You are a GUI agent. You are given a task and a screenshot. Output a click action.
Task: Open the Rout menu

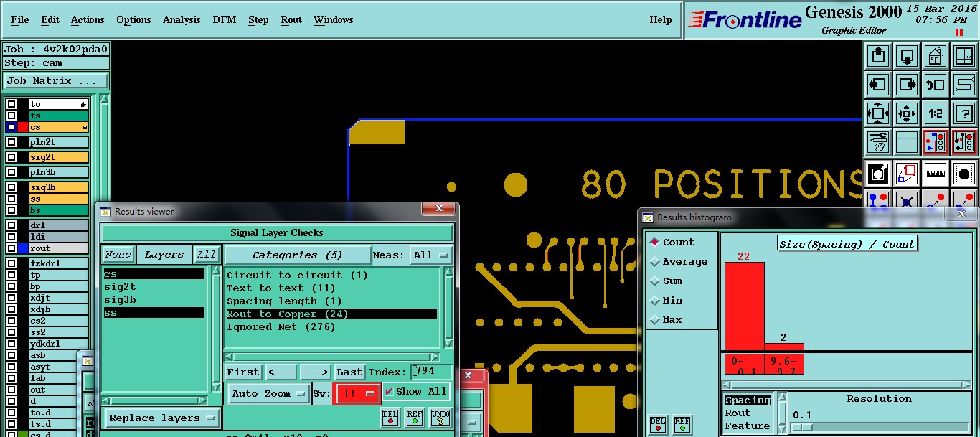point(291,19)
